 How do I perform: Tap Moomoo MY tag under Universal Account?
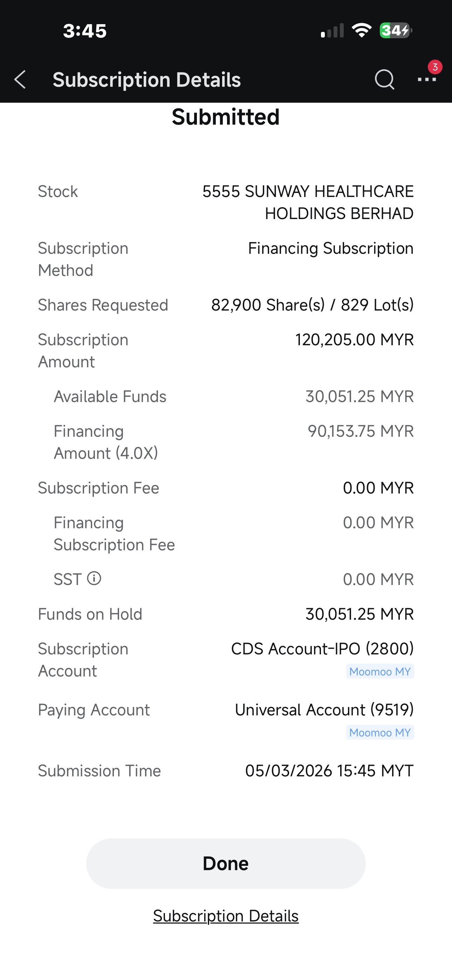pos(380,732)
